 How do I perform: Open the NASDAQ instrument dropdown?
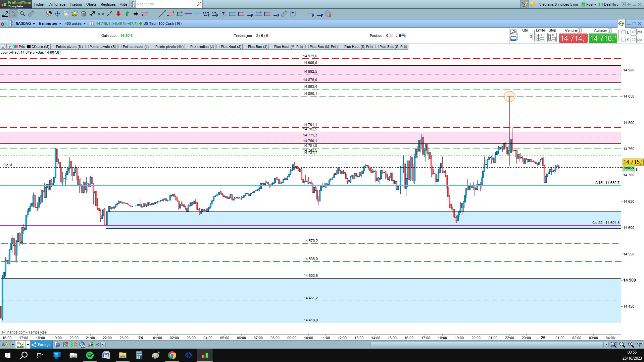pyautogui.click(x=25, y=23)
